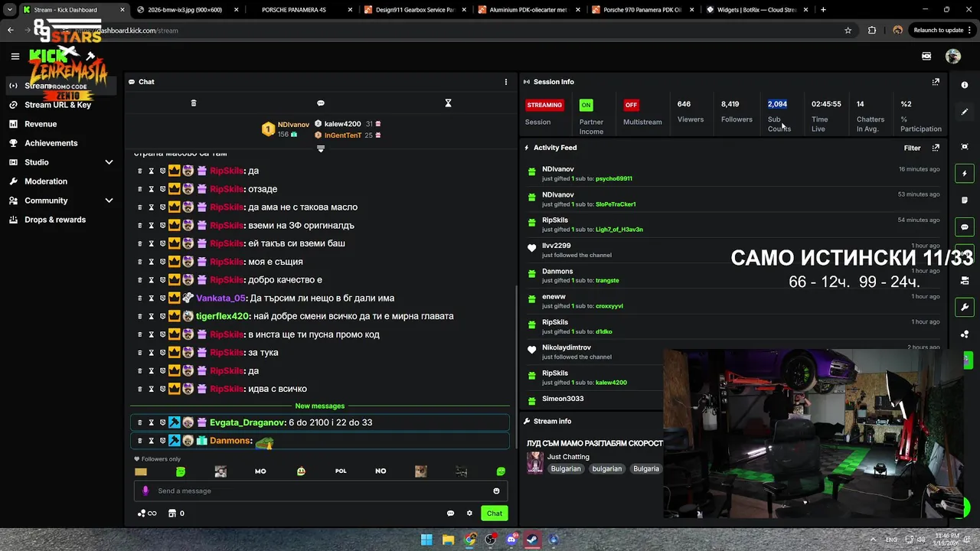Screen dimensions: 980x551
Task: Toggle the Multistream OFF switch
Action: coord(631,105)
